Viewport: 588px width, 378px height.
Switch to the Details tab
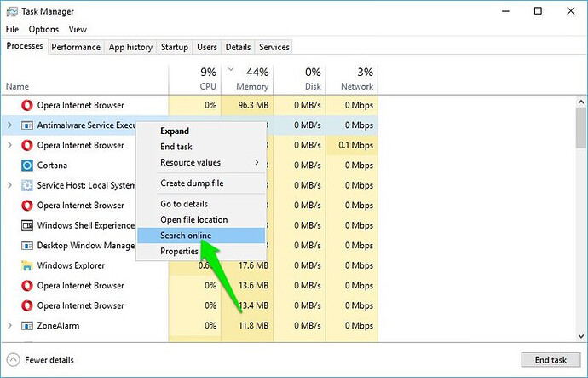[238, 47]
